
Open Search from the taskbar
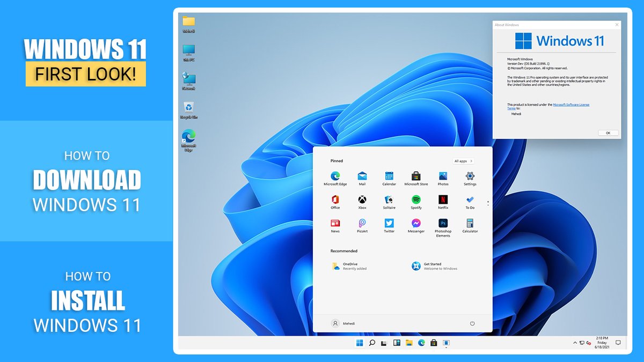click(372, 343)
